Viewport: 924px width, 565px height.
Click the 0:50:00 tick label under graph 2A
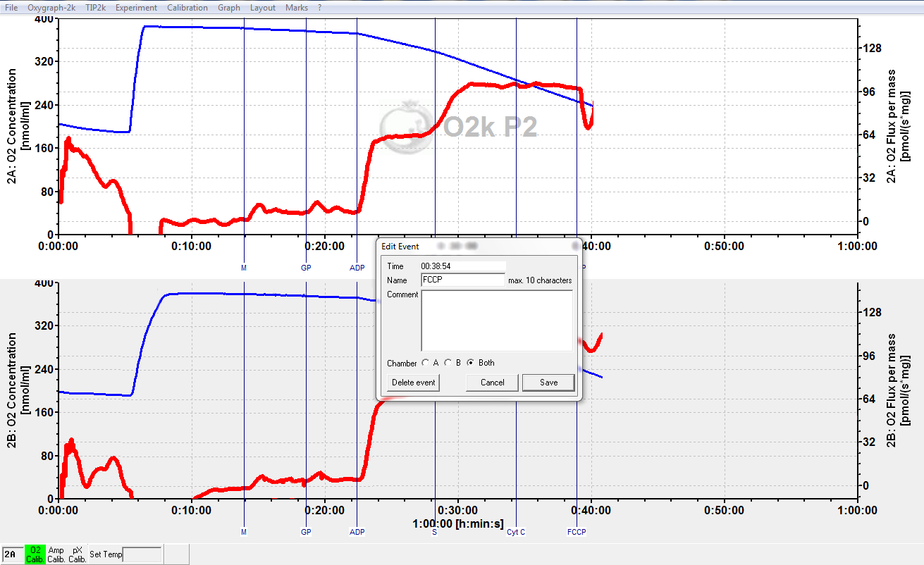pos(725,247)
